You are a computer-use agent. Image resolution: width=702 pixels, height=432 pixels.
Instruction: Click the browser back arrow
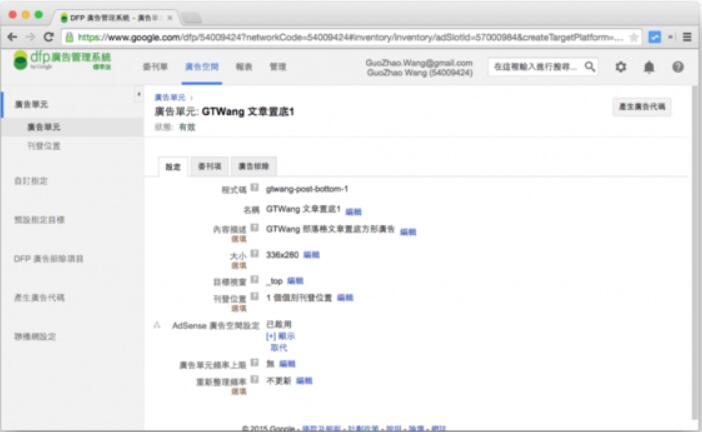tap(12, 37)
